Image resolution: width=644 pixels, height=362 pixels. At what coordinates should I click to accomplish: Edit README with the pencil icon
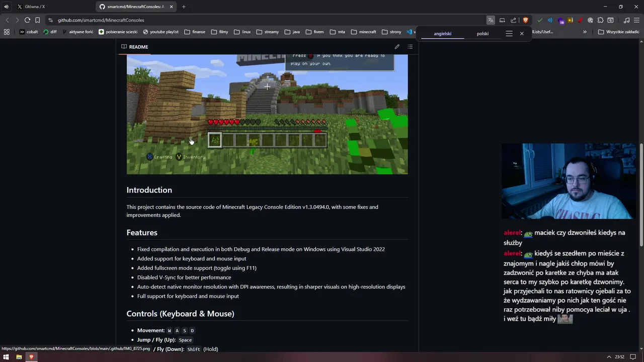(397, 47)
